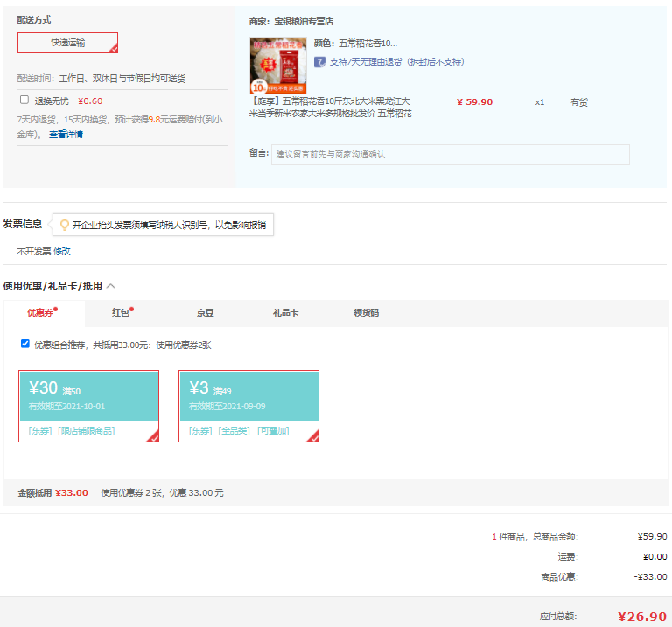Screen dimensions: 672x627
Task: Switch to the 优惠券 tab
Action: pyautogui.click(x=45, y=313)
